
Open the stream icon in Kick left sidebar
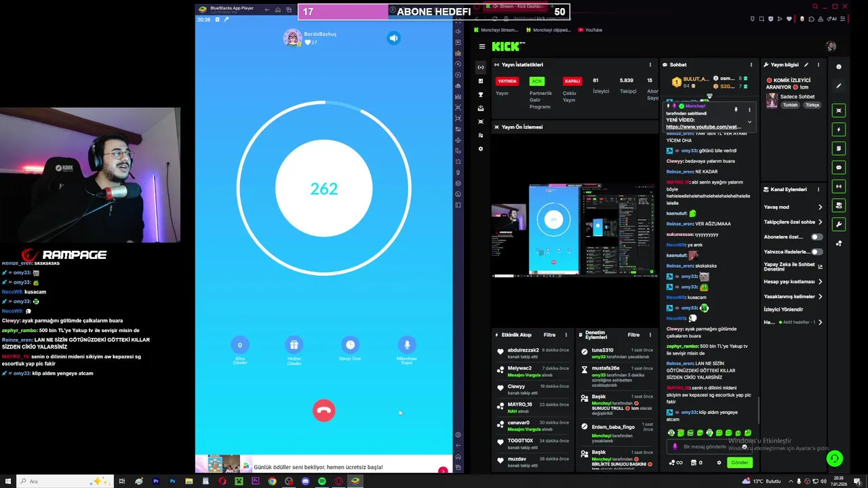(481, 67)
